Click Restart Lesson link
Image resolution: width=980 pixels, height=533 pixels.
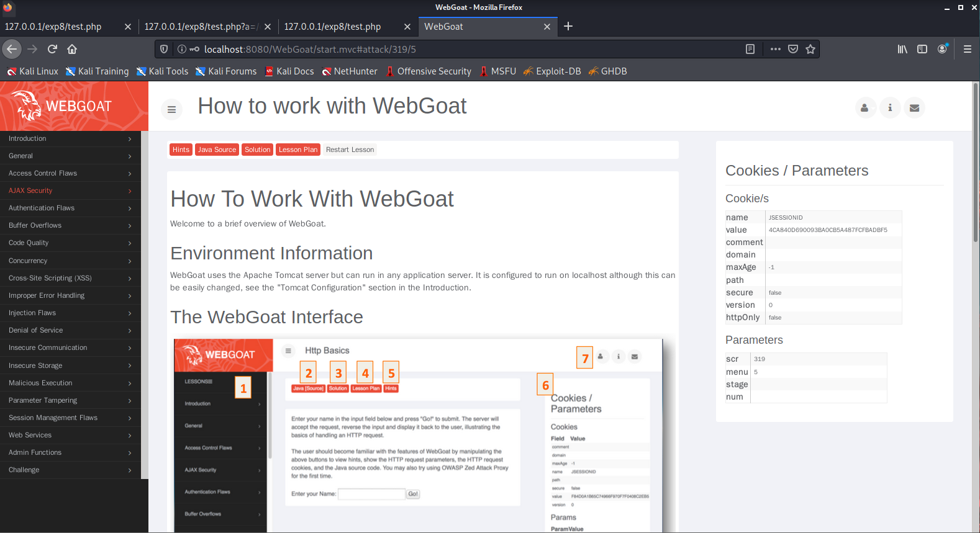[x=350, y=150]
